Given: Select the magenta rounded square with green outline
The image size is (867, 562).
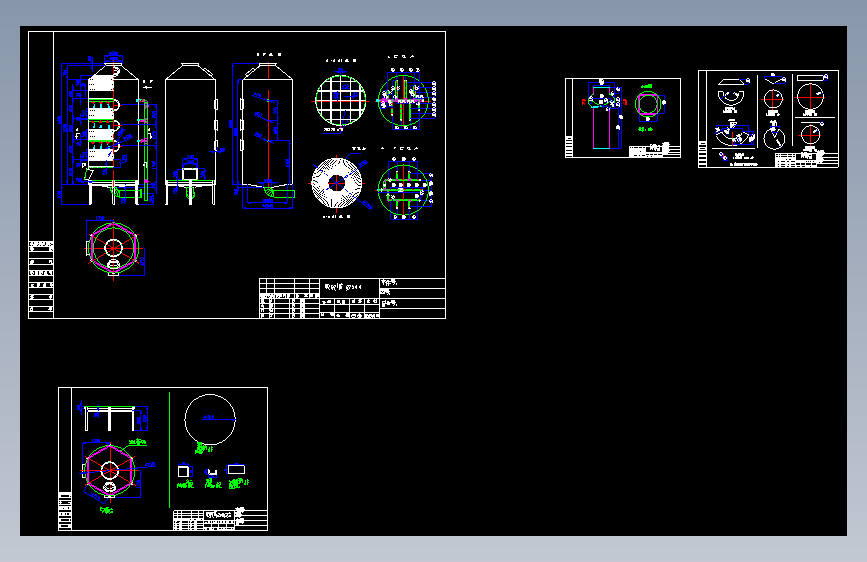Looking at the screenshot, I should point(647,104).
